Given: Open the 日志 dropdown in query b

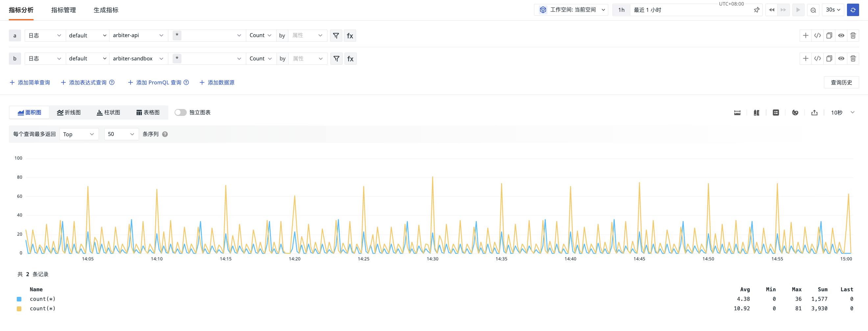Looking at the screenshot, I should tap(45, 58).
